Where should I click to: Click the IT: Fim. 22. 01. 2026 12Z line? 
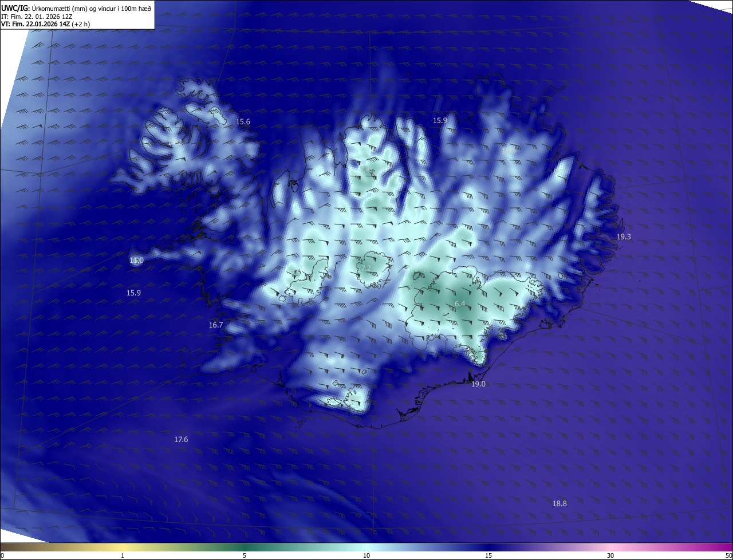[x=37, y=17]
